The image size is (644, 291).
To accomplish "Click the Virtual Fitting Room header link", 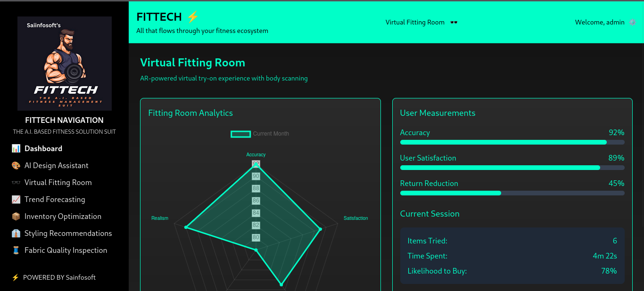I will [x=415, y=22].
